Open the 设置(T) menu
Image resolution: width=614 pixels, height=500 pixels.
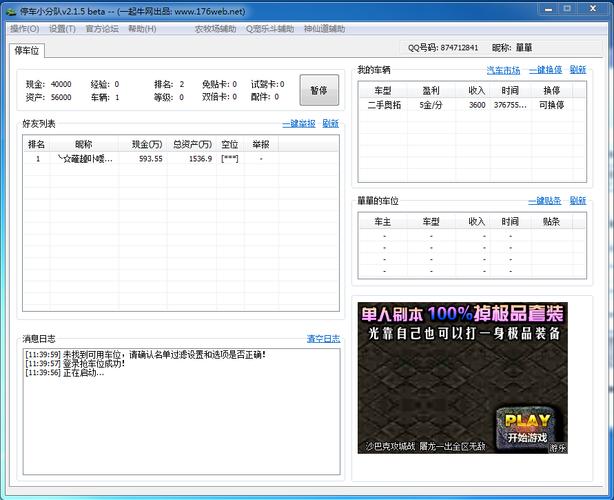(62, 29)
